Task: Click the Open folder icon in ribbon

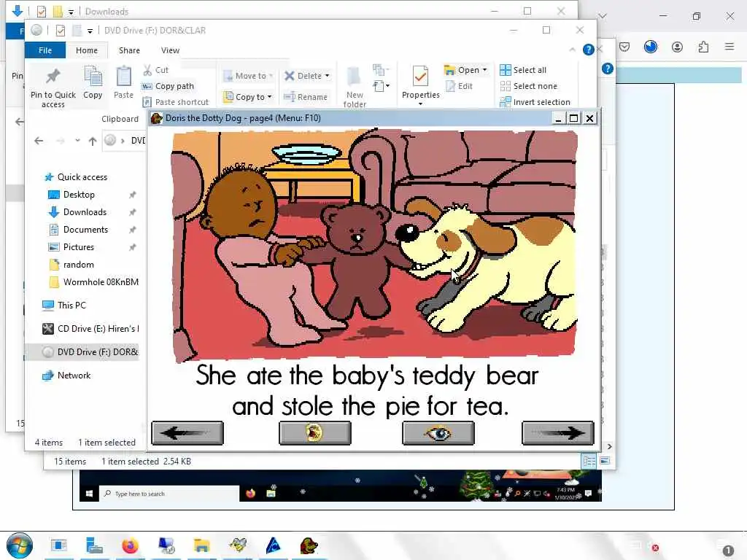Action: (449, 70)
